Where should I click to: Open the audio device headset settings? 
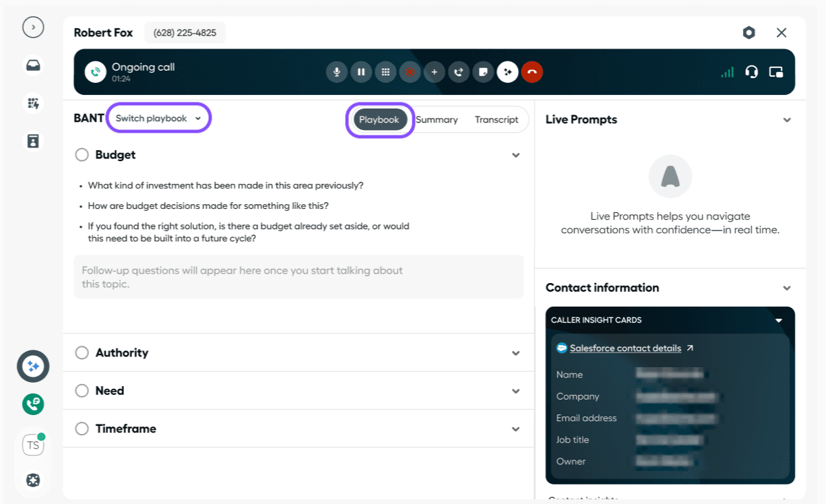tap(753, 72)
